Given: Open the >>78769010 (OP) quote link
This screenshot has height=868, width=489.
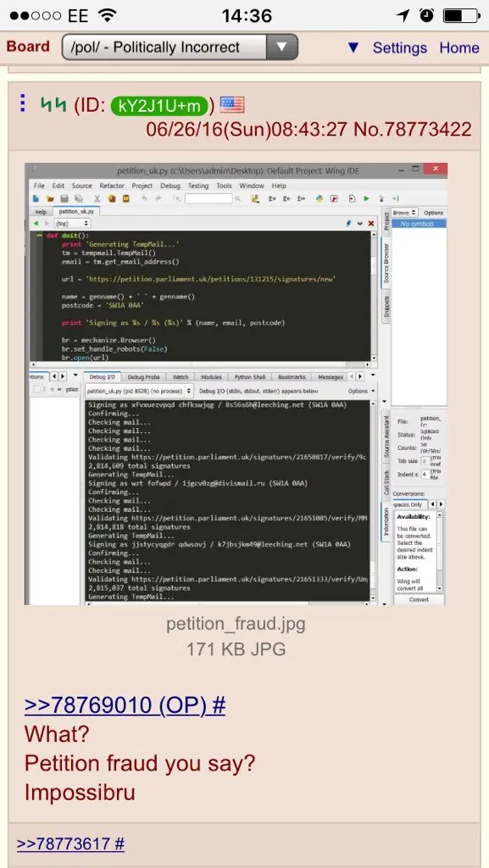Looking at the screenshot, I should coord(125,705).
